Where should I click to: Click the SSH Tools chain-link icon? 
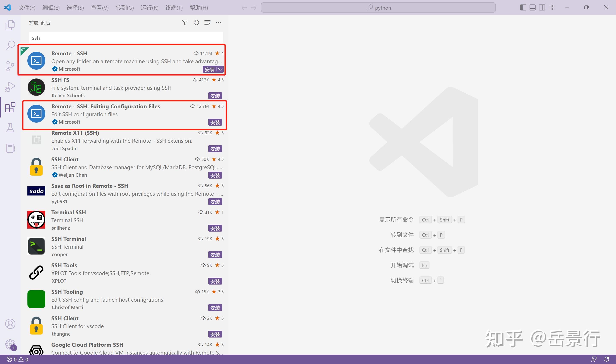36,273
